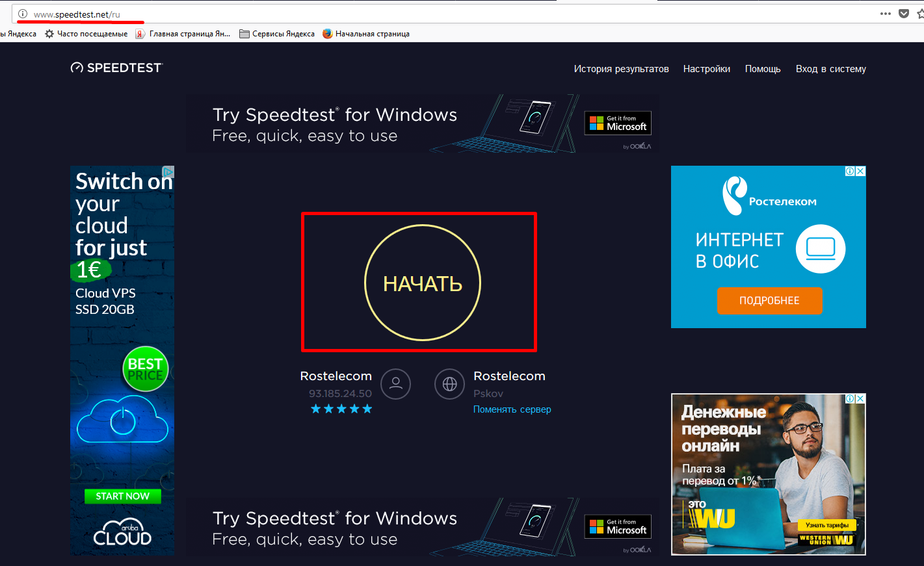Screen dimensions: 924x566
Task: Click Вход в систему login link
Action: (x=830, y=69)
